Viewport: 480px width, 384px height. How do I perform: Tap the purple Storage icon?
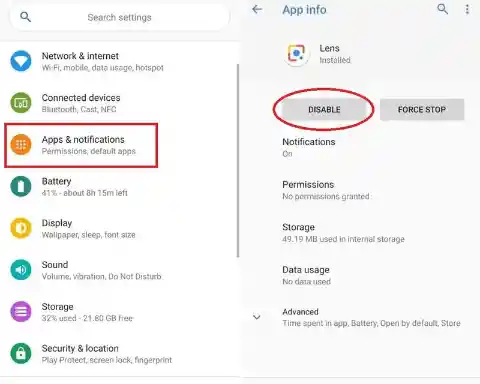tap(21, 312)
